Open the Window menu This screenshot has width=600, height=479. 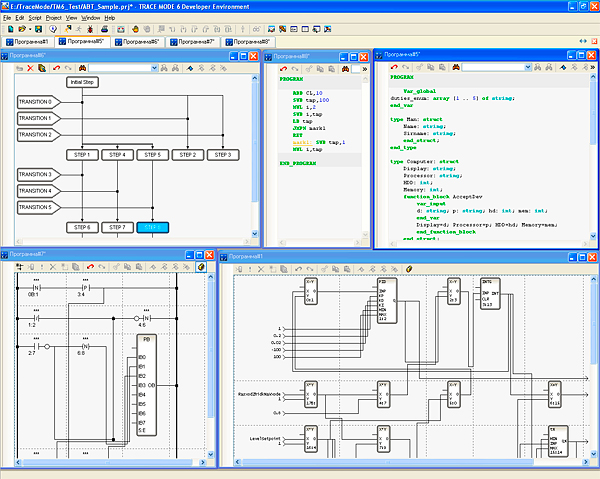(x=91, y=18)
